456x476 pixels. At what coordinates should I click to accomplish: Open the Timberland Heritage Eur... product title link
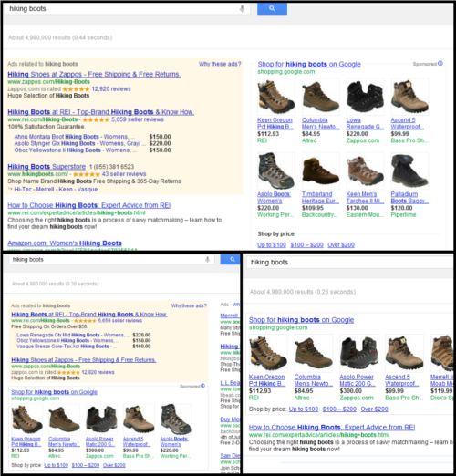pyautogui.click(x=320, y=198)
